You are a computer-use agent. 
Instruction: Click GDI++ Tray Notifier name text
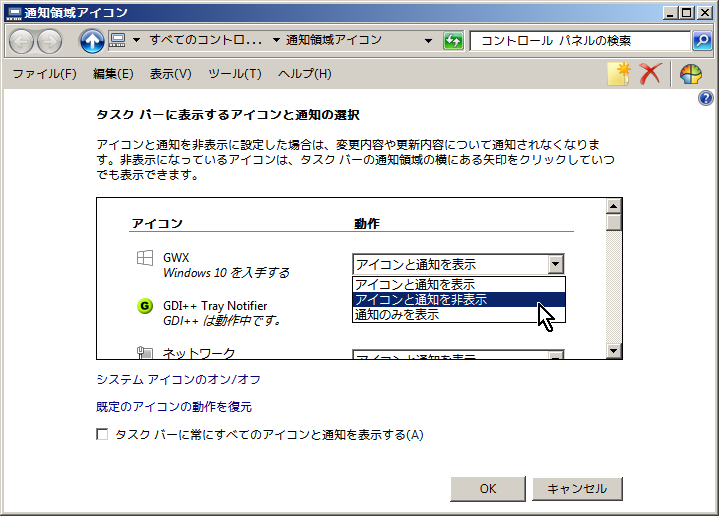[x=215, y=306]
